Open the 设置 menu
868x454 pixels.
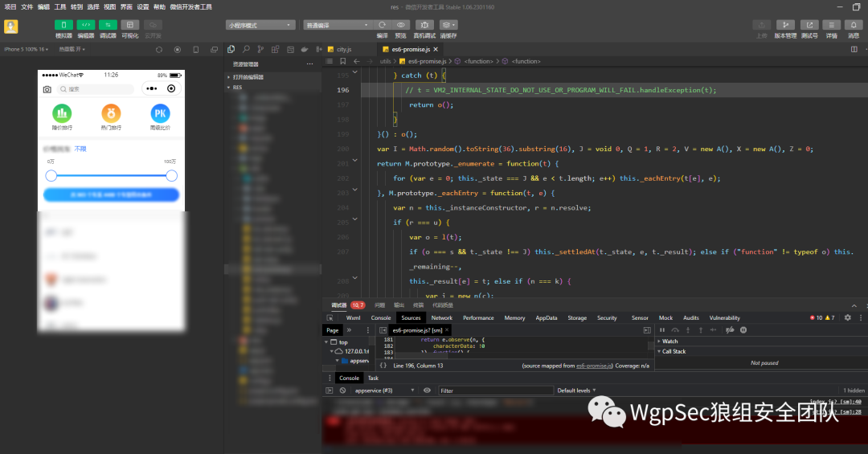[x=143, y=7]
